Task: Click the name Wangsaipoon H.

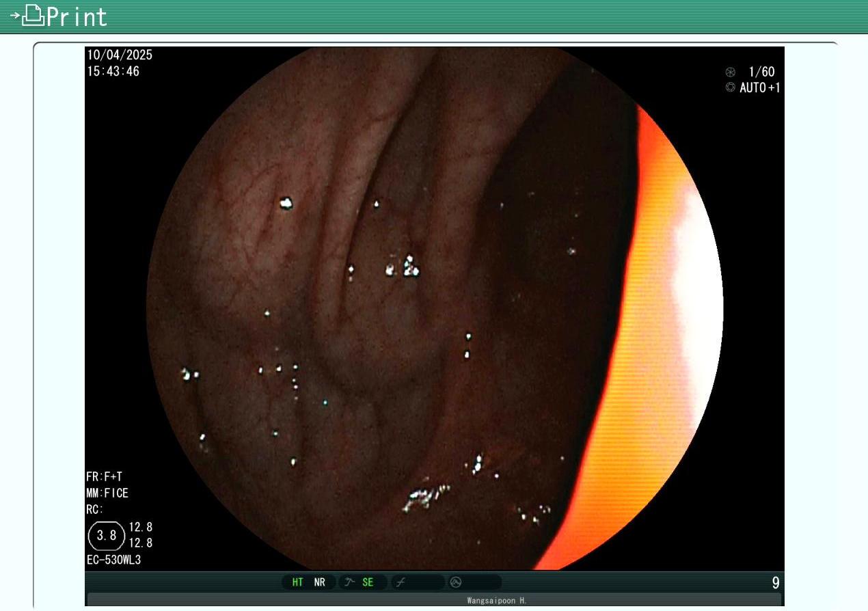Action: 497,601
